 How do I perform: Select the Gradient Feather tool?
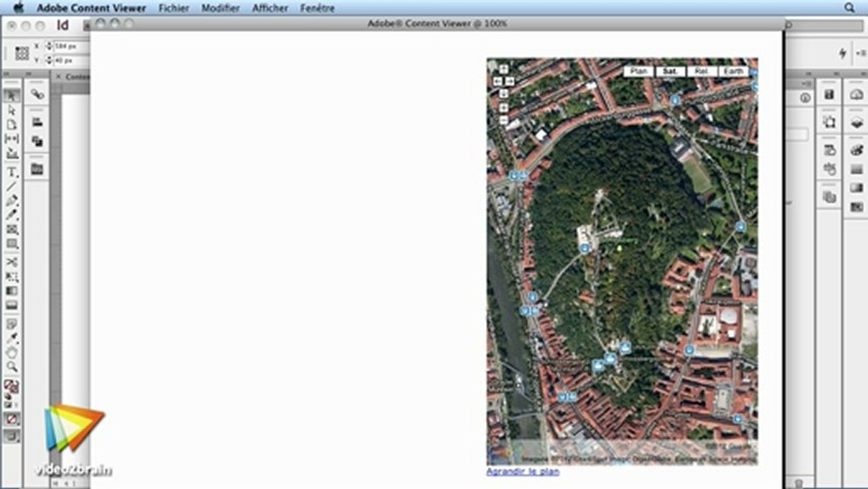(12, 305)
